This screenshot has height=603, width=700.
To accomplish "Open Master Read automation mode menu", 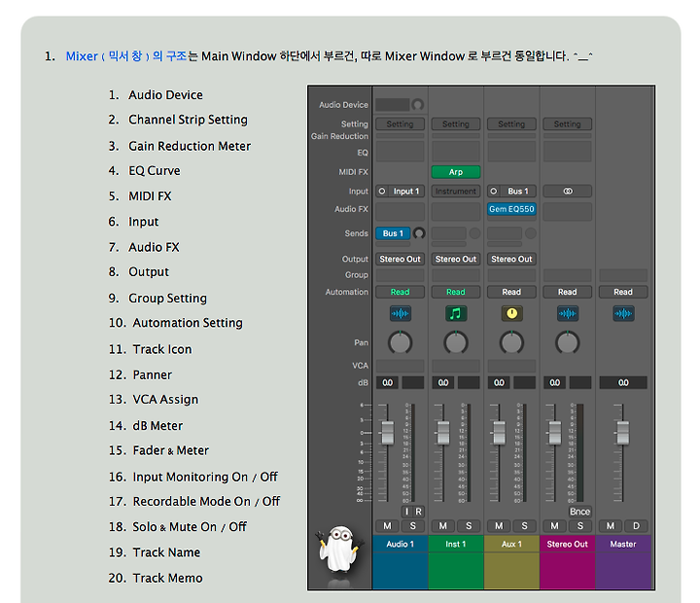I will point(623,292).
